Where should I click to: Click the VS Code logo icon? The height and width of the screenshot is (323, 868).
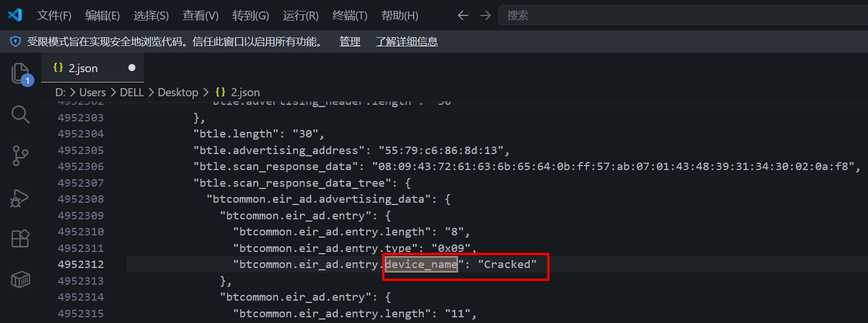click(15, 15)
